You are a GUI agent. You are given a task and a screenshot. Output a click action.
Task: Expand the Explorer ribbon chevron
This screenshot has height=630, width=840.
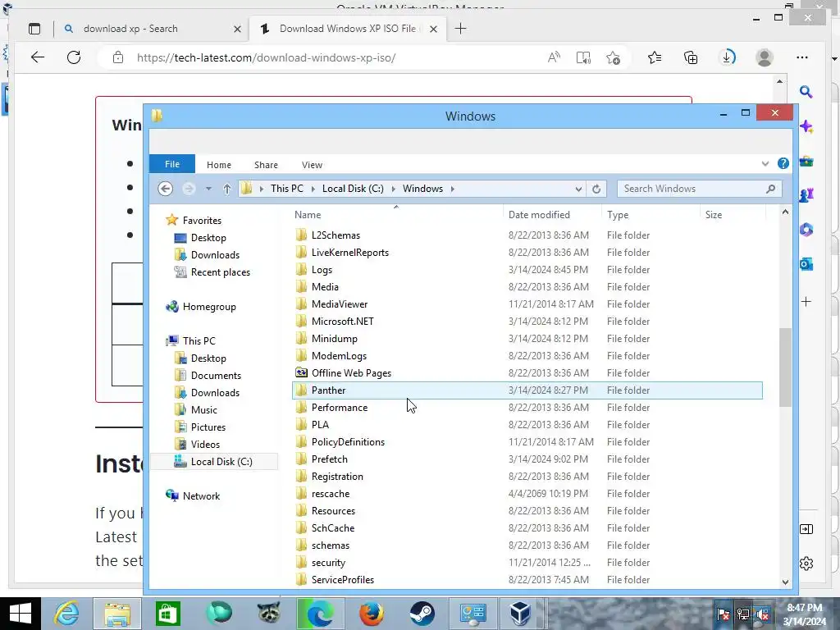[x=765, y=164]
